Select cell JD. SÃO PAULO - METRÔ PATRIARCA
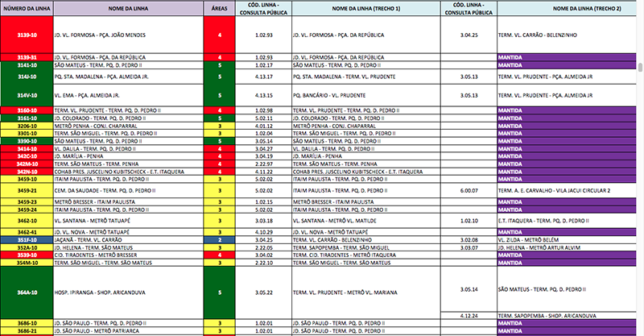 tap(128, 331)
